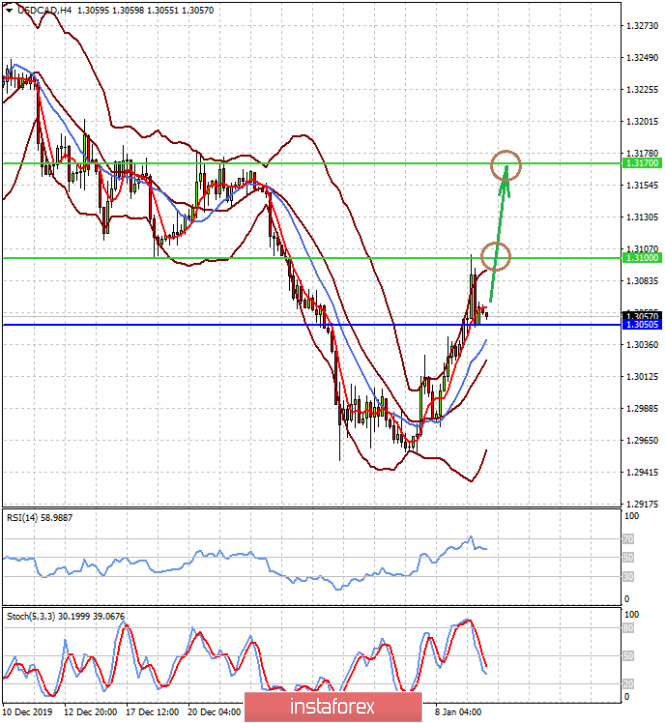Select the green 1.31000 price level tag
The width and height of the screenshot is (665, 723).
pyautogui.click(x=642, y=258)
